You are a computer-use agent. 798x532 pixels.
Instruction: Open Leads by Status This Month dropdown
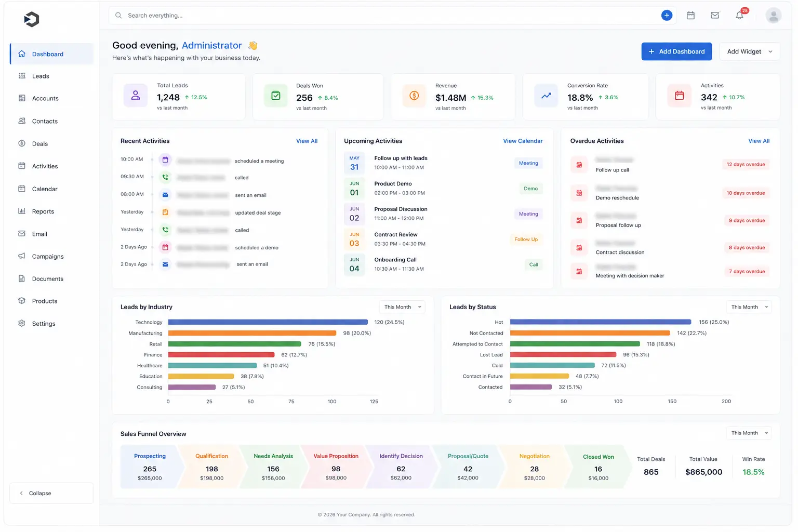pyautogui.click(x=749, y=307)
